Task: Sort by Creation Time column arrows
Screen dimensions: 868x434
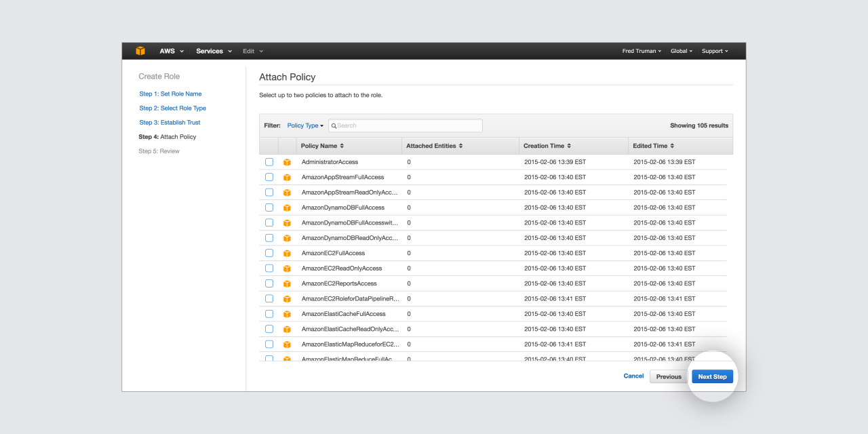Action: 569,146
